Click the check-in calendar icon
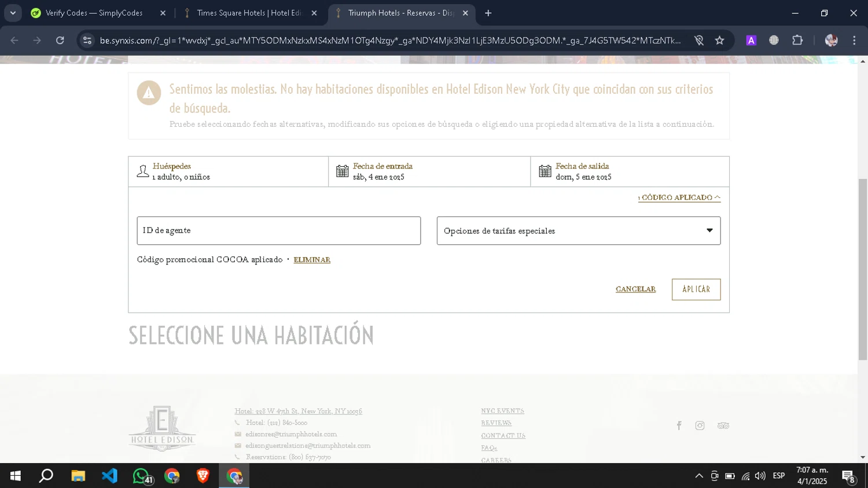The width and height of the screenshot is (868, 488). click(x=343, y=171)
